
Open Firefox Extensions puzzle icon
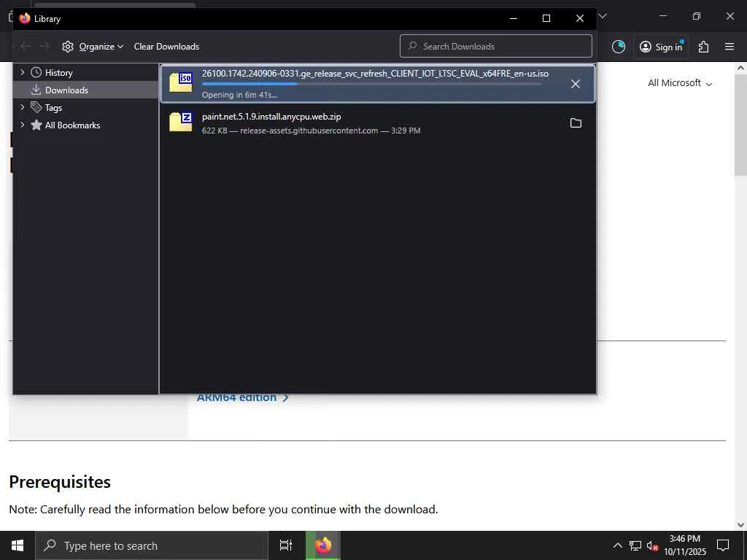click(x=704, y=47)
